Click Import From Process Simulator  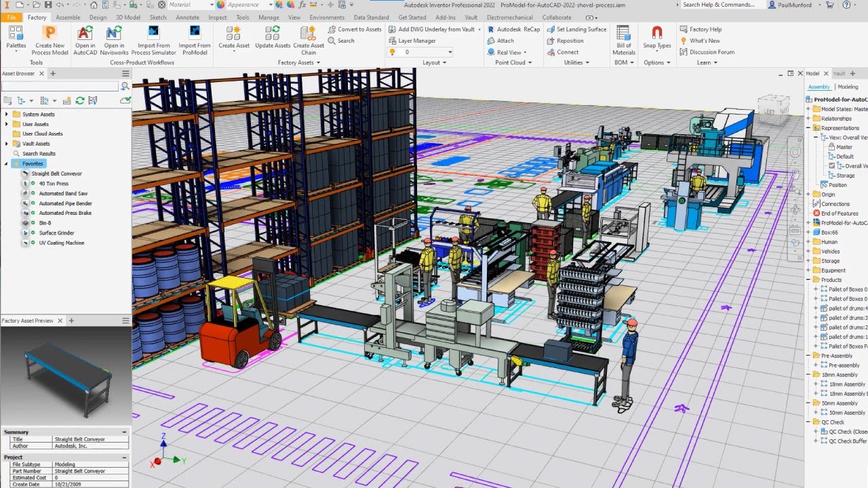point(153,39)
